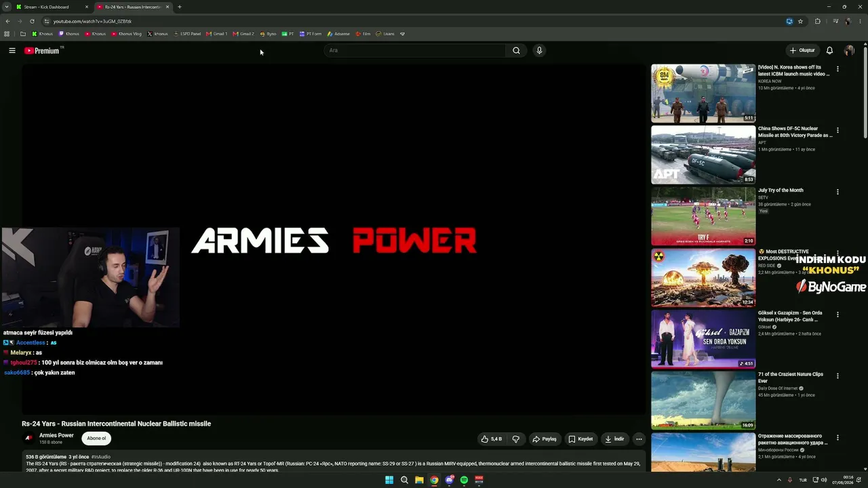Open the Khonus Vlog bookmark
868x488 pixels.
(x=127, y=33)
